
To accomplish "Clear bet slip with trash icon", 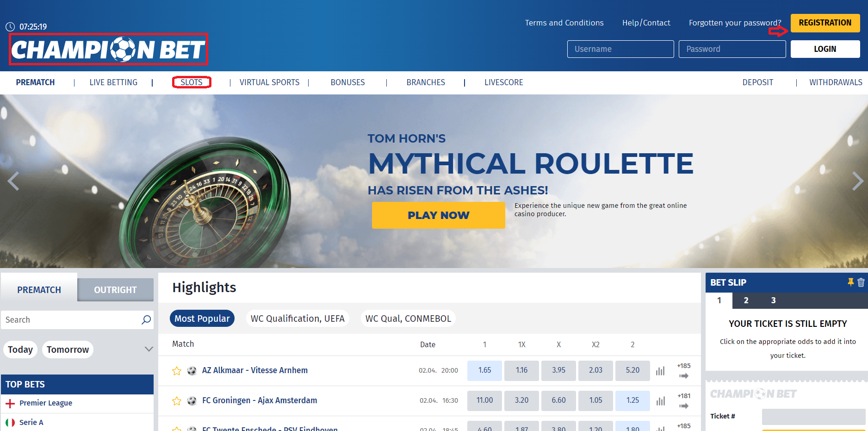I will (x=861, y=282).
